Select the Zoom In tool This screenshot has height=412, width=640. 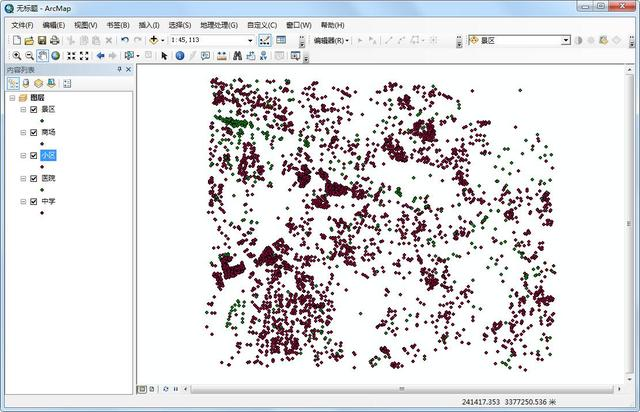coord(17,56)
